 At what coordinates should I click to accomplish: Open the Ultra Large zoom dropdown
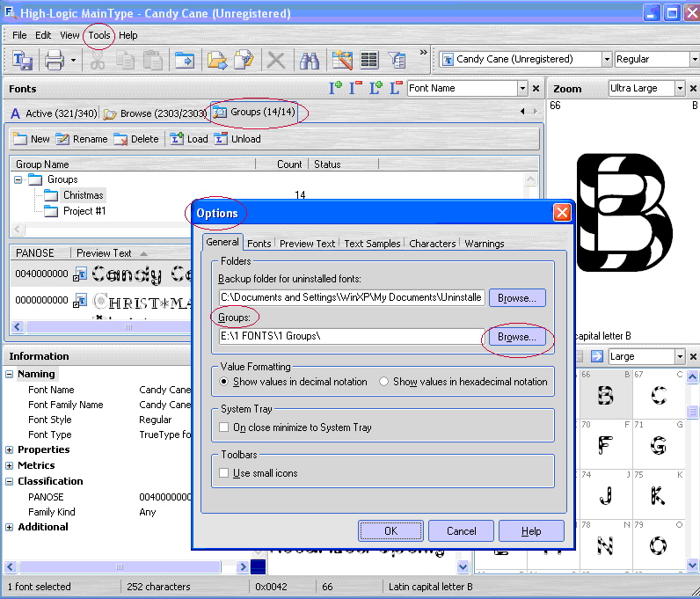680,89
